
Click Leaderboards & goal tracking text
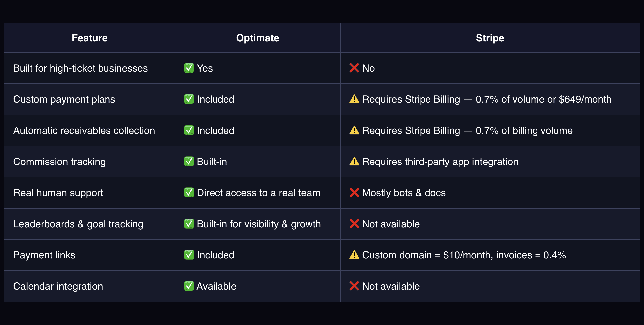click(78, 224)
